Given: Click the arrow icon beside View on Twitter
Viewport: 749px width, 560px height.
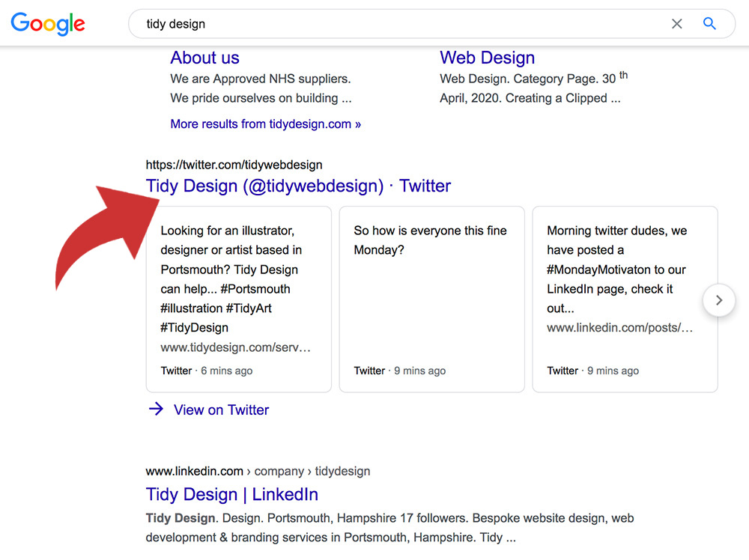Looking at the screenshot, I should 156,409.
